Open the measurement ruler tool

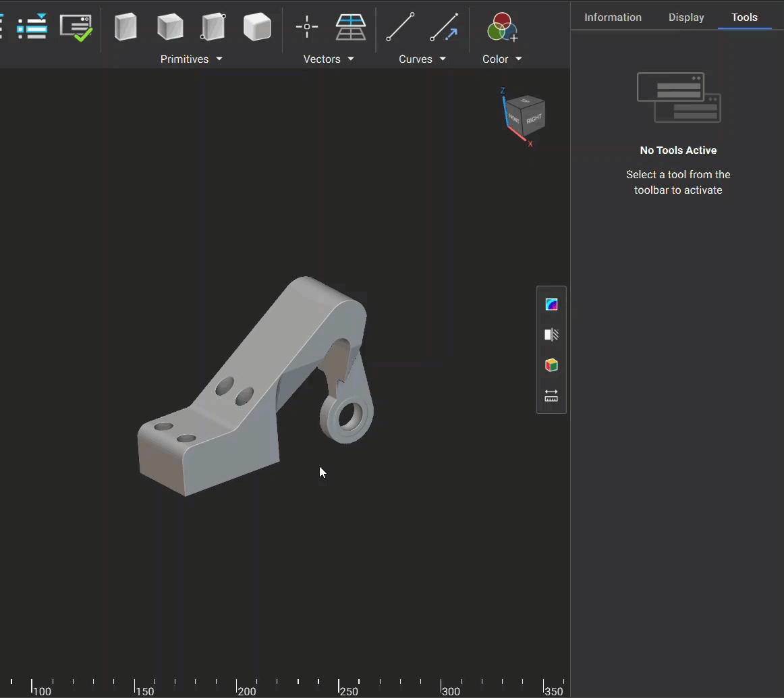pos(551,396)
